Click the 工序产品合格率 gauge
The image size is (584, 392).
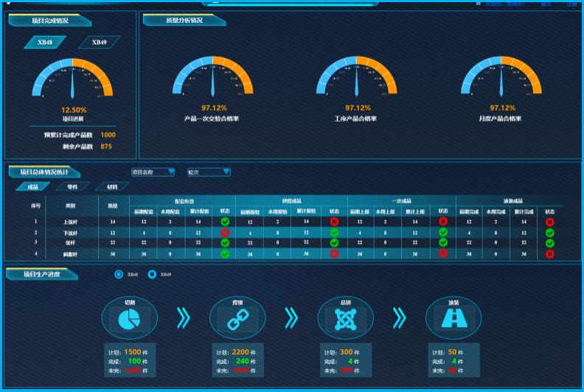tap(357, 76)
